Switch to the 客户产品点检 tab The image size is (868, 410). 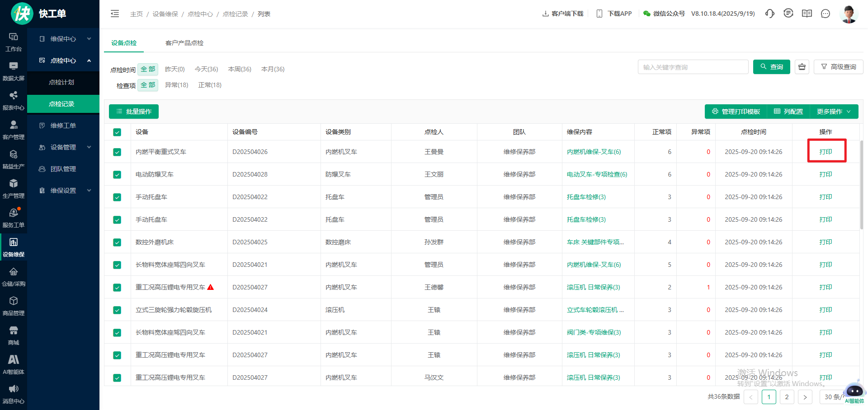click(x=184, y=43)
